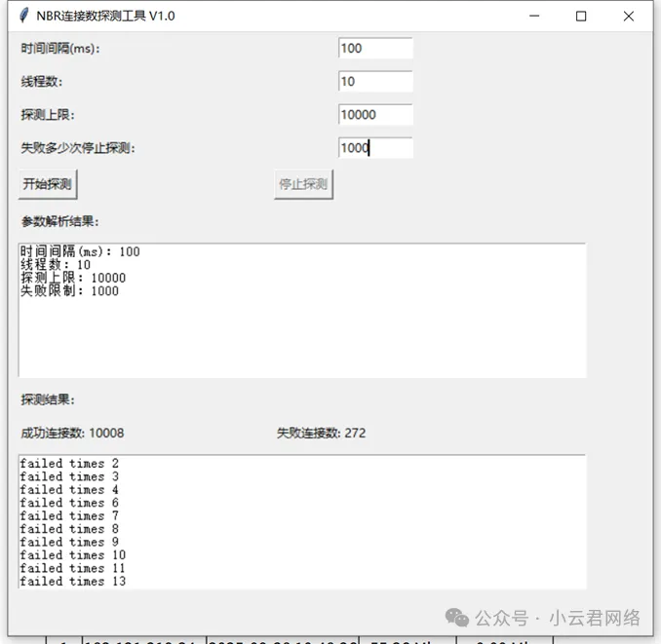
Task: Click the 失败连接数: 272 label
Action: 321,433
